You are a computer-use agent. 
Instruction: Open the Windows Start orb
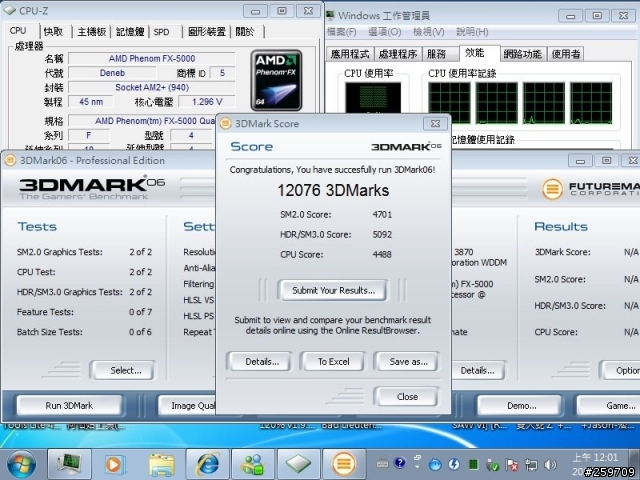21,464
